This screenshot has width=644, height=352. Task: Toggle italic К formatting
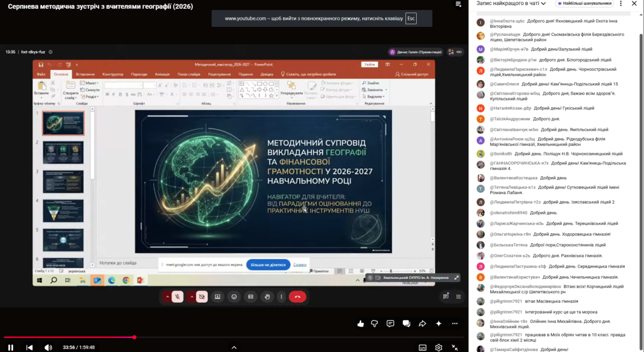(114, 95)
